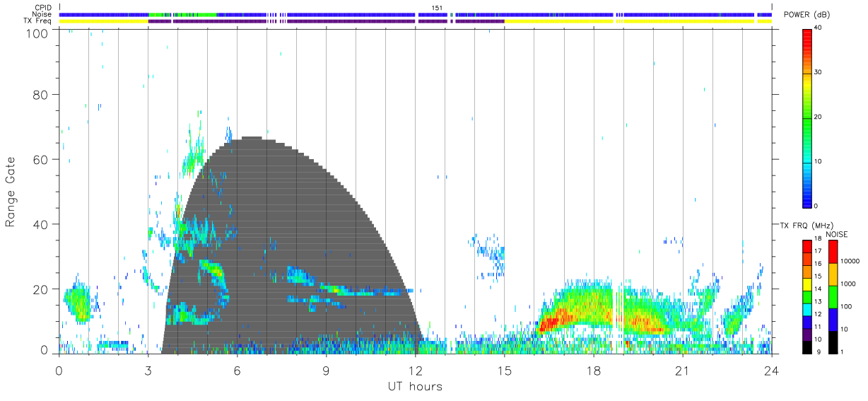Click the x-axis tick label '24'
Viewport: 868px width, 401px height.
click(771, 371)
